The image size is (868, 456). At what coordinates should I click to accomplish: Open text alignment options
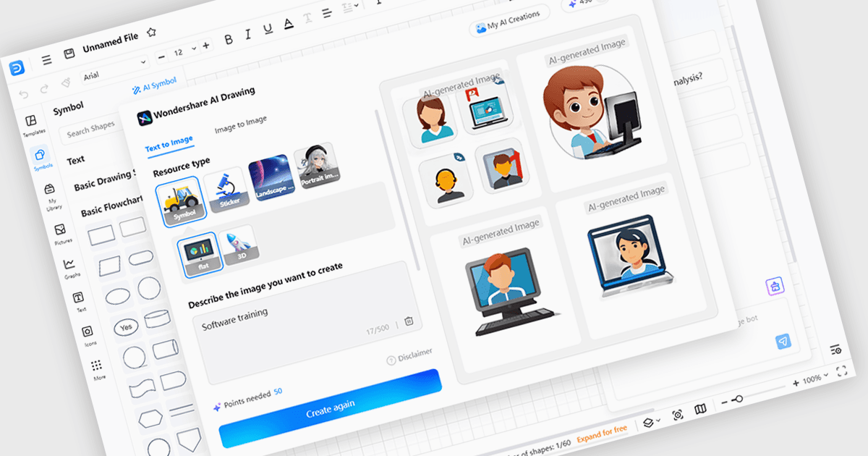click(327, 14)
